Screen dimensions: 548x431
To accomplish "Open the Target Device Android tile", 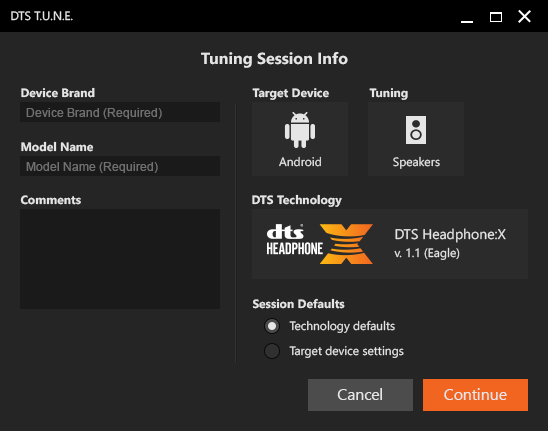I will [x=300, y=139].
